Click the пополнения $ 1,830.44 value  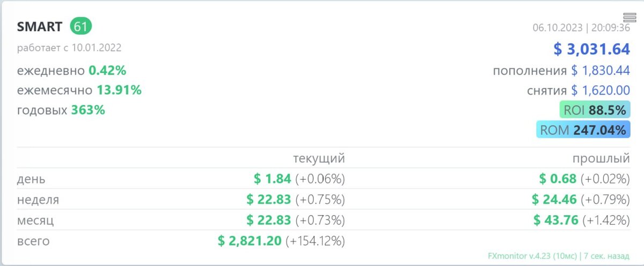(x=600, y=71)
